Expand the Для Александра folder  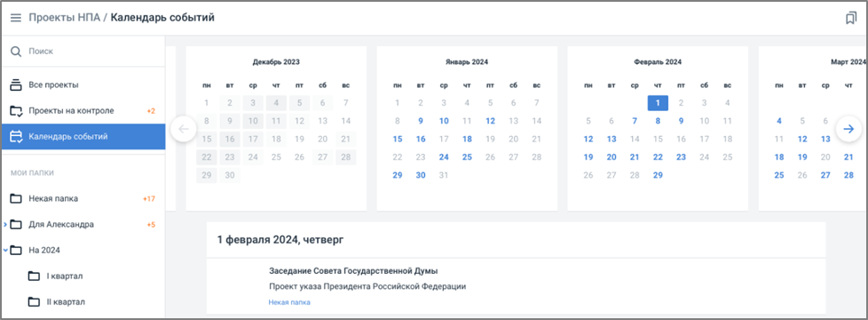click(5, 225)
